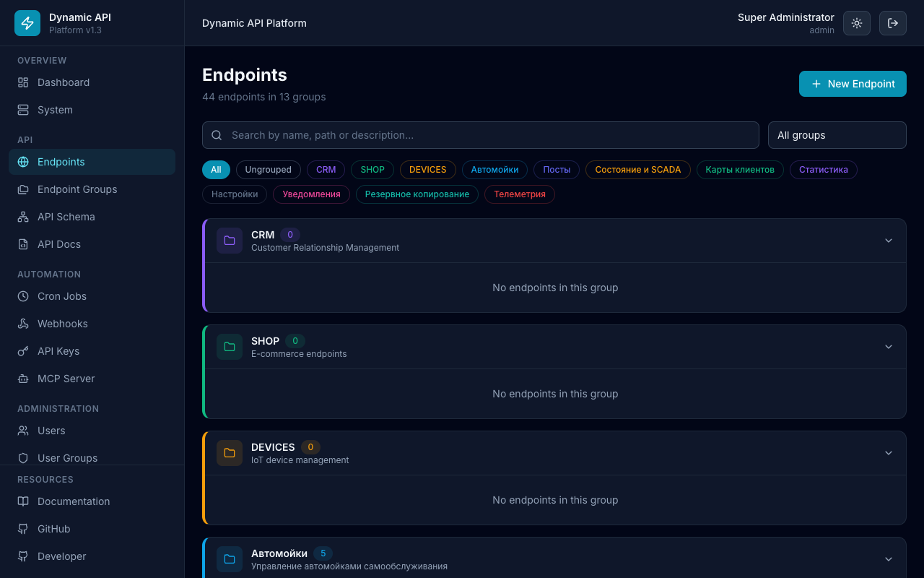Open the Developer resource link
Image resolution: width=924 pixels, height=578 pixels.
point(92,556)
